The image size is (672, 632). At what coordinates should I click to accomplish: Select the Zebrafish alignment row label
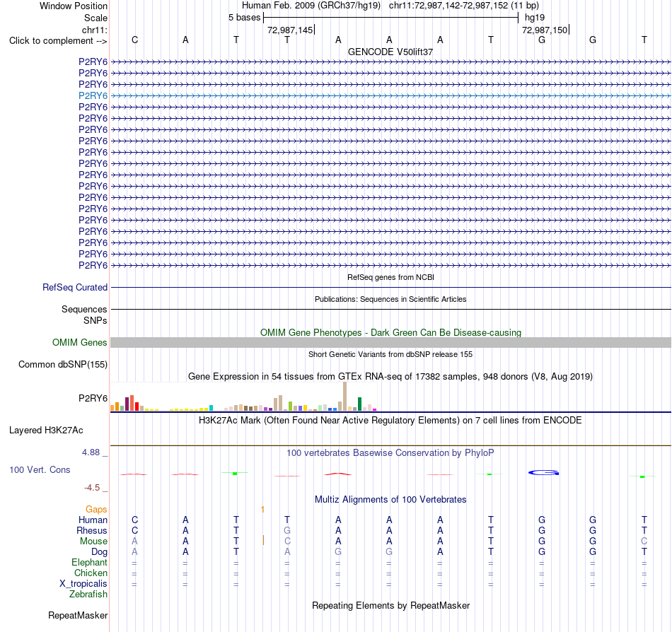[88, 595]
